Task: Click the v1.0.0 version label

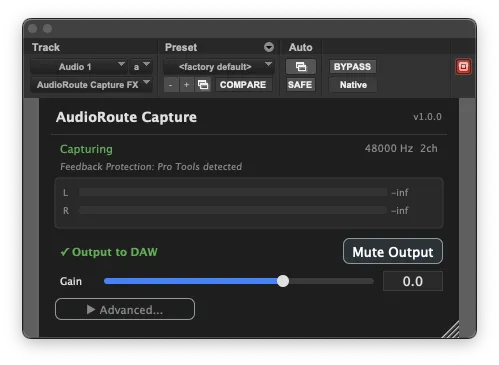Action: (x=427, y=117)
